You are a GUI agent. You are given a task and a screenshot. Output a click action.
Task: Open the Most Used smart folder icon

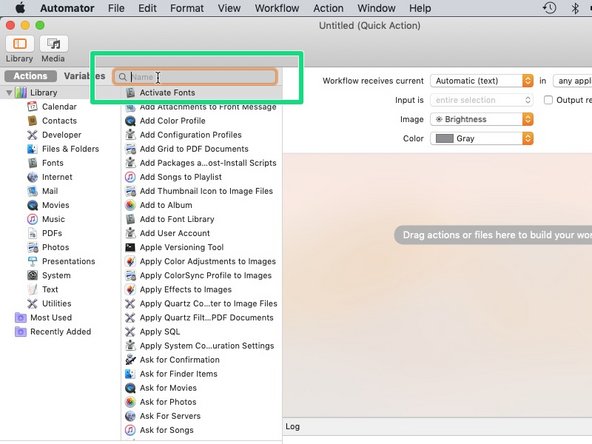tap(20, 318)
